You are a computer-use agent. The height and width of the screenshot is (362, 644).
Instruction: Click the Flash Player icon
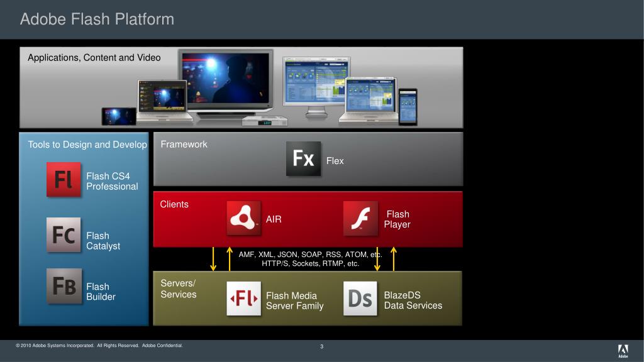(360, 218)
